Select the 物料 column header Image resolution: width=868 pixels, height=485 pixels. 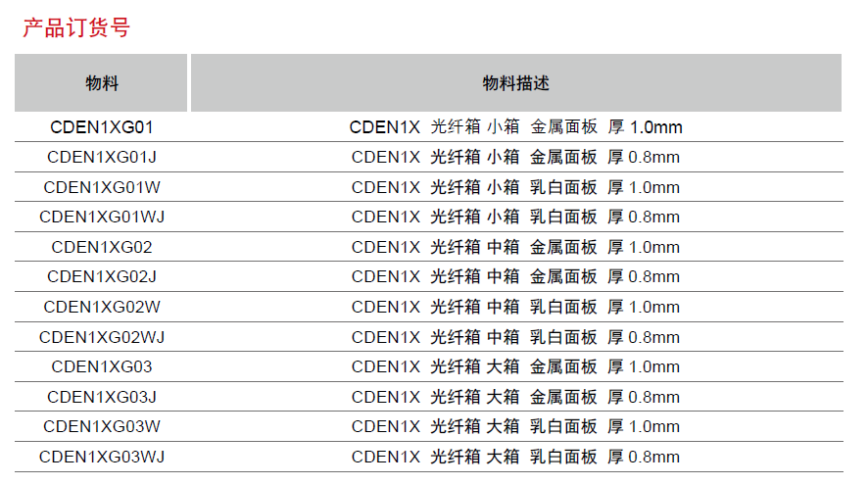[101, 83]
